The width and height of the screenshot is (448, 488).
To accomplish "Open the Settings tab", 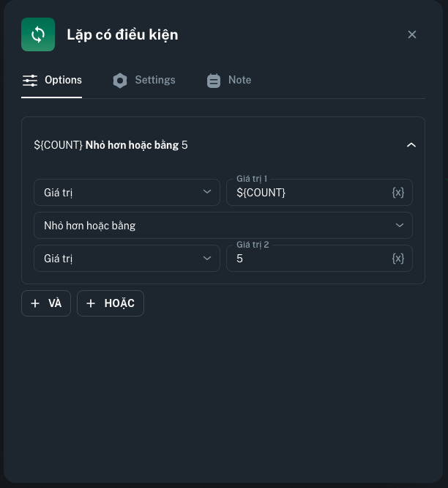I will (x=144, y=81).
